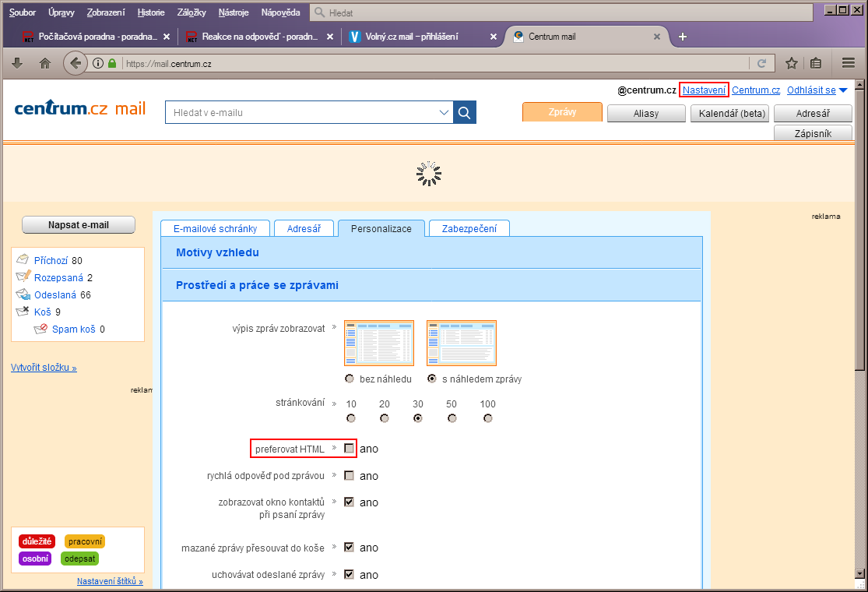Set stránkování to 100
This screenshot has width=868, height=592.
pyautogui.click(x=487, y=418)
